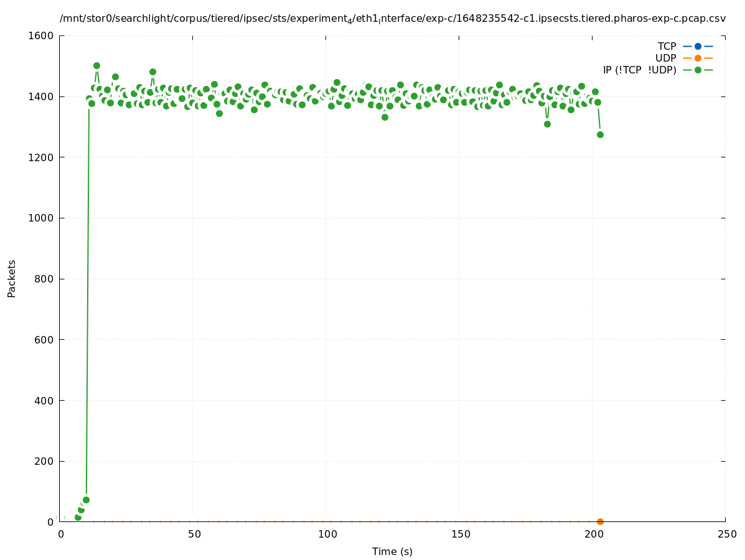The width and height of the screenshot is (745, 560).
Task: Click the highest green data point near 1500
Action: tap(96, 65)
